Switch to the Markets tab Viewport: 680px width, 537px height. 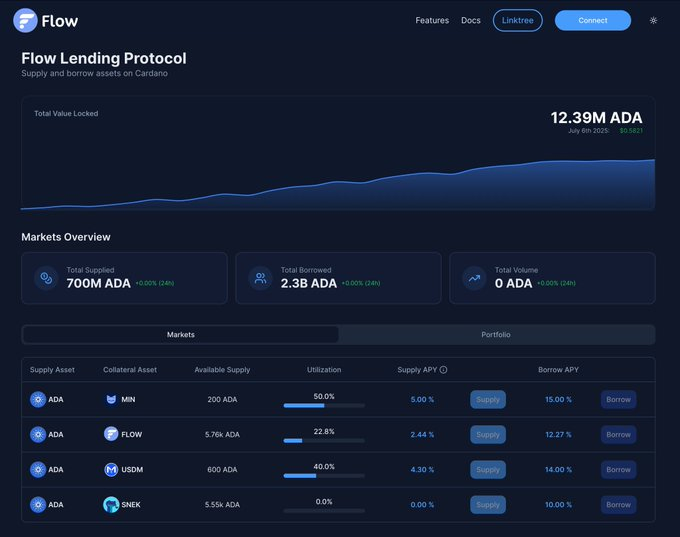click(180, 334)
